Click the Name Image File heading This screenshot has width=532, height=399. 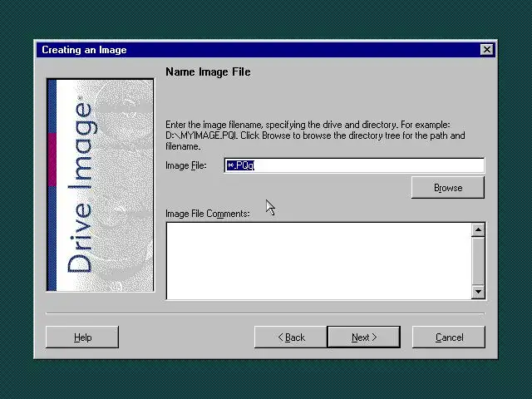click(208, 72)
